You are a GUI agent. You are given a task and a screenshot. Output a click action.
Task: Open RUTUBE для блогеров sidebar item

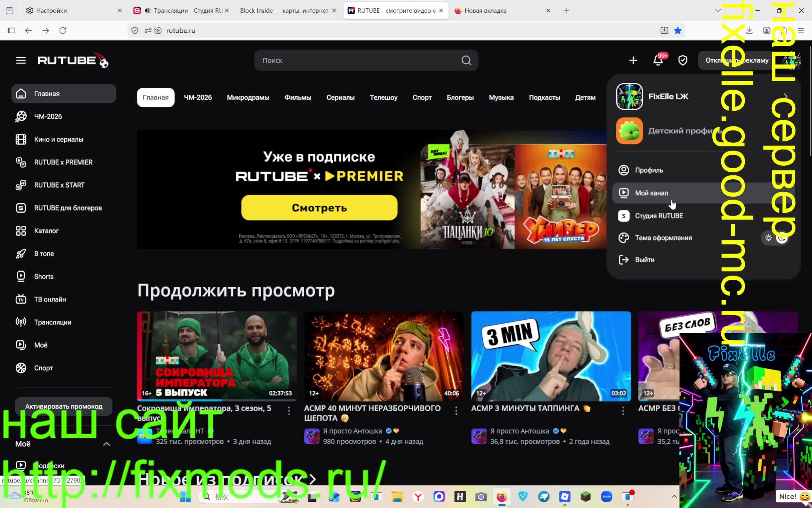(64, 208)
